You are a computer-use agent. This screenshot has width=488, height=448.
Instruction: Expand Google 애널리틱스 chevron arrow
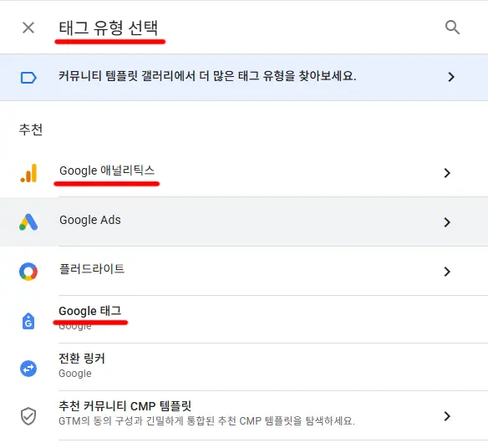tap(447, 173)
